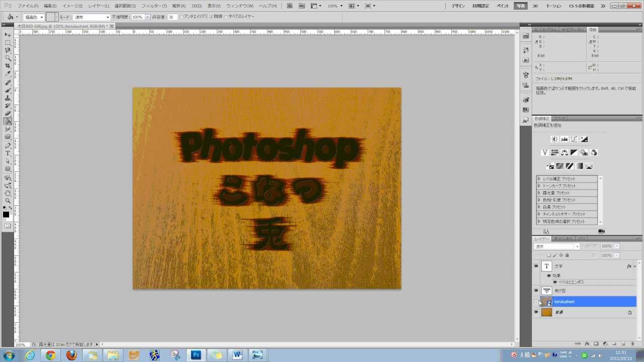Toggle the all layers (すべてのレイヤー) checkbox
Screen dimensions: 644x362
tap(226, 17)
